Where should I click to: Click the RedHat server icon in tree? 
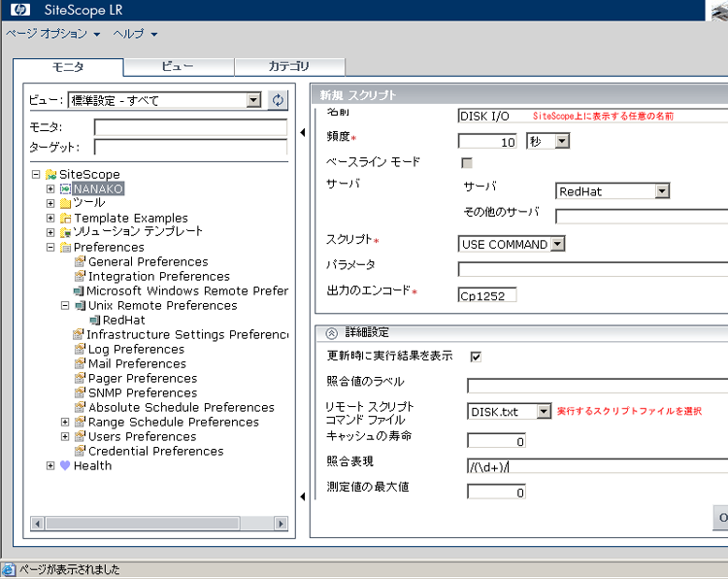pos(95,321)
